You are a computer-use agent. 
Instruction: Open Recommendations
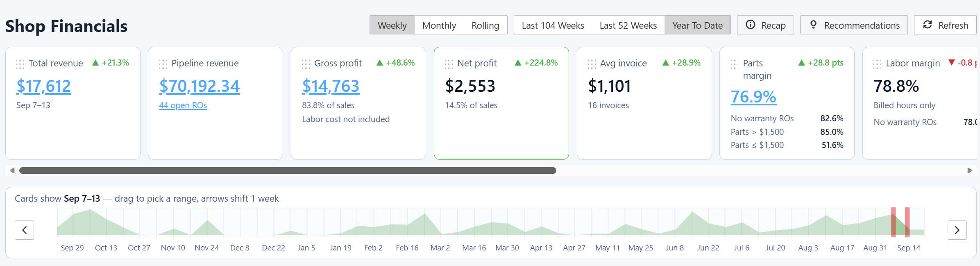tap(854, 25)
